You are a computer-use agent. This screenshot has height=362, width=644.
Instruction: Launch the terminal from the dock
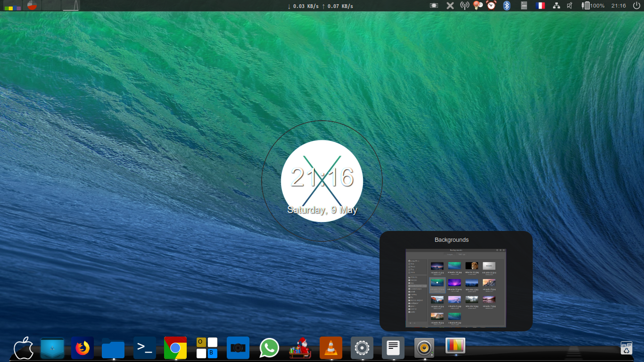point(145,348)
